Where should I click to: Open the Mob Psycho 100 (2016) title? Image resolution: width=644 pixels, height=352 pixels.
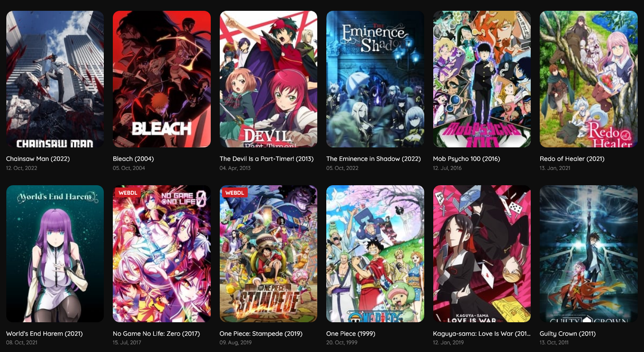467,159
